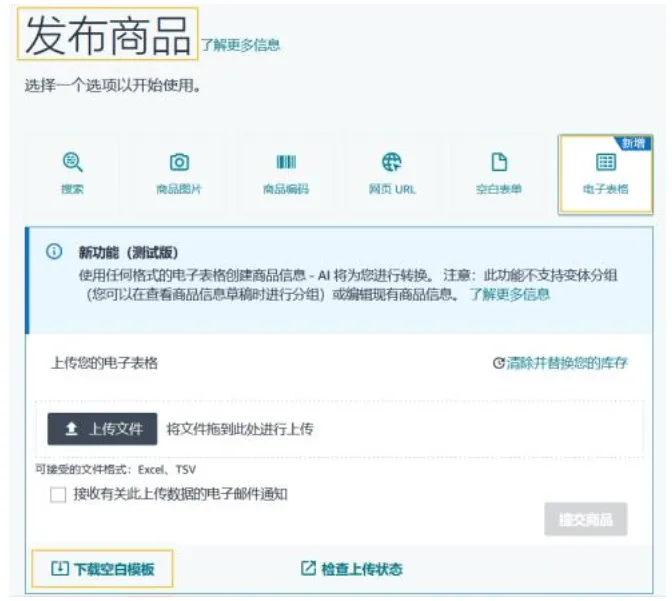Choose the 商品图片 camera icon
The height and width of the screenshot is (601, 672).
point(179,162)
